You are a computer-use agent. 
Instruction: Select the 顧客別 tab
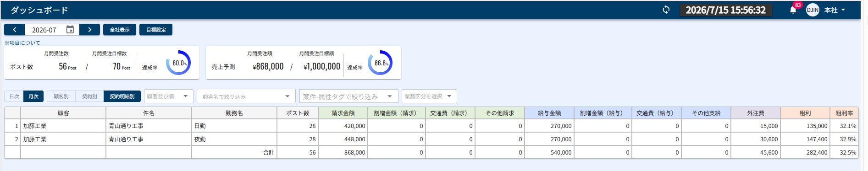(x=61, y=96)
